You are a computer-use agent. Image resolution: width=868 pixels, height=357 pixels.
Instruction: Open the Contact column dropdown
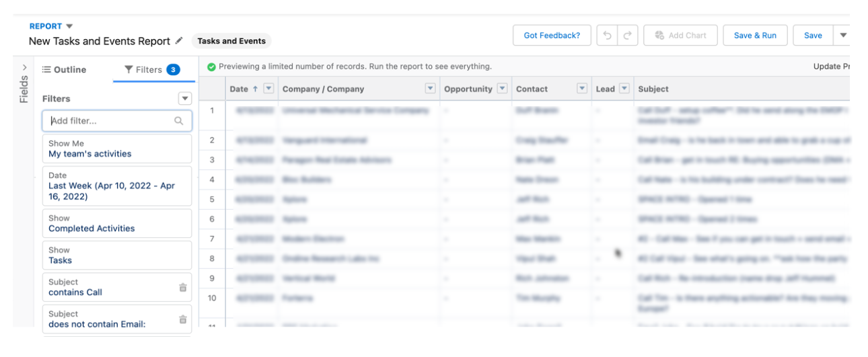(582, 89)
